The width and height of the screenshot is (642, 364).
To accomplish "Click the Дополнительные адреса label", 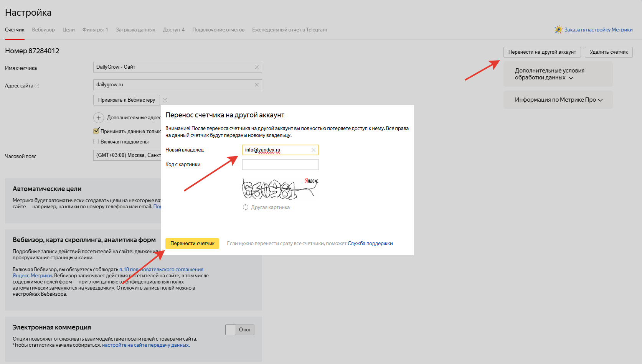I will point(134,118).
